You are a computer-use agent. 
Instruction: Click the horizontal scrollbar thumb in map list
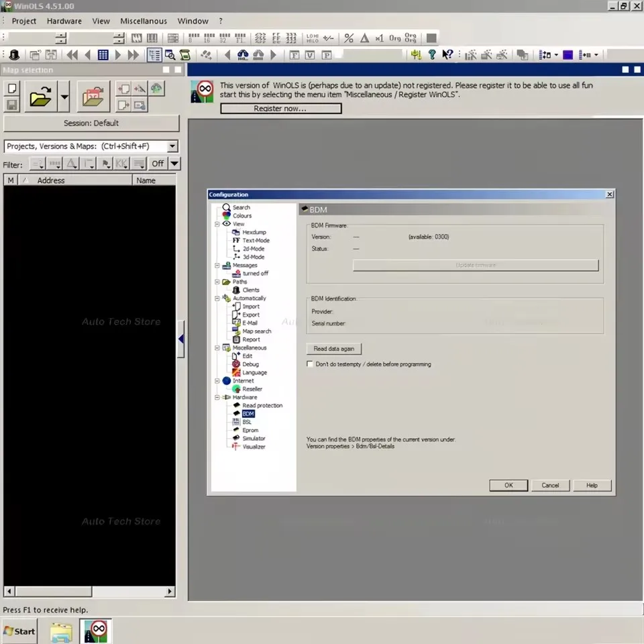(54, 592)
